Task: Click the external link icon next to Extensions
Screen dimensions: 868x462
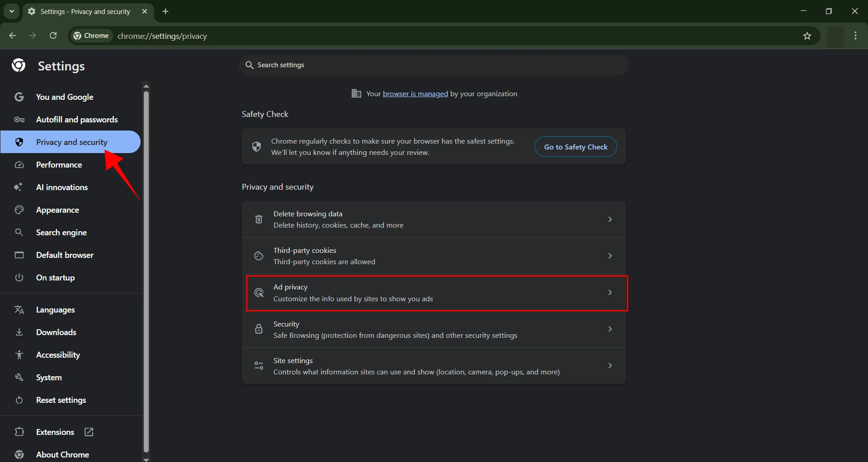Action: point(89,432)
